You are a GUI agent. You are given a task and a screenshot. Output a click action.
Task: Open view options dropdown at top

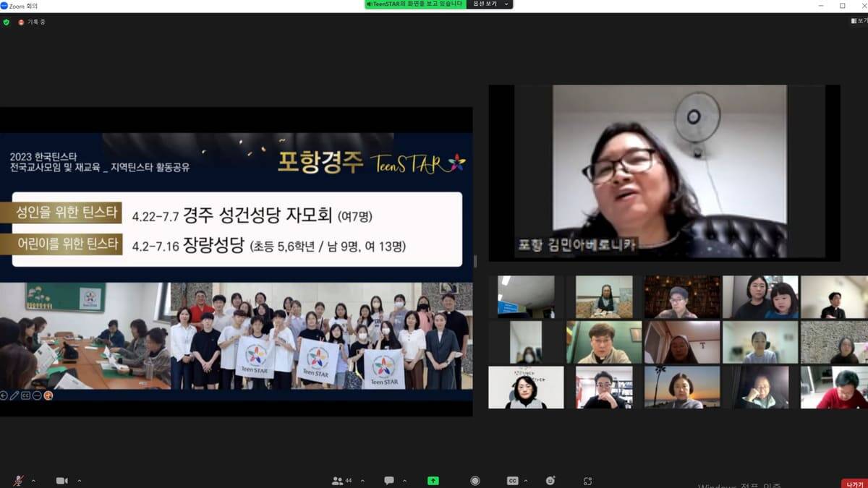pos(490,4)
